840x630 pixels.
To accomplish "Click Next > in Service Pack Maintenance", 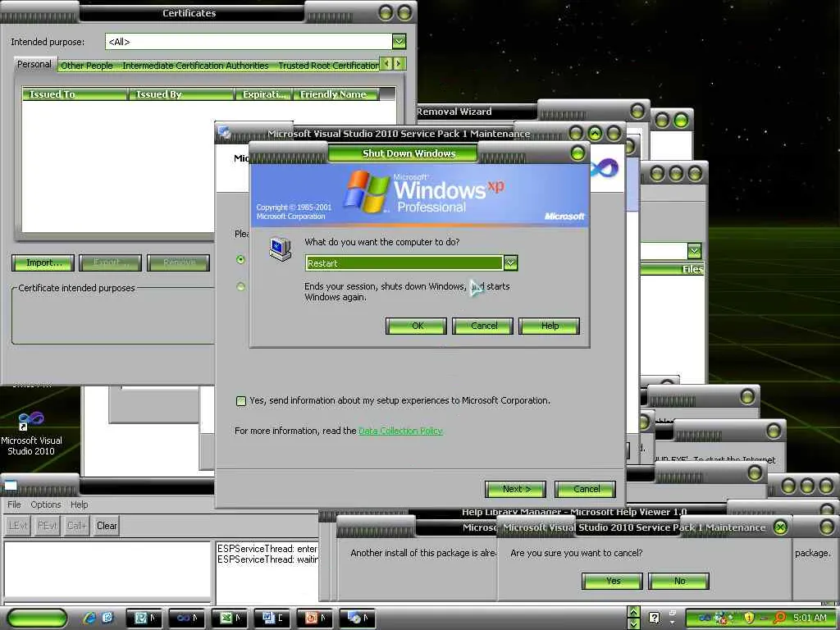I will point(516,489).
